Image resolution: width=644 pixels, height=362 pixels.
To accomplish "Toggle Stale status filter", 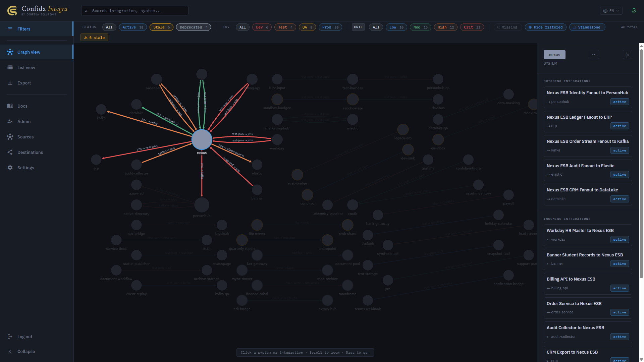I will pos(161,27).
